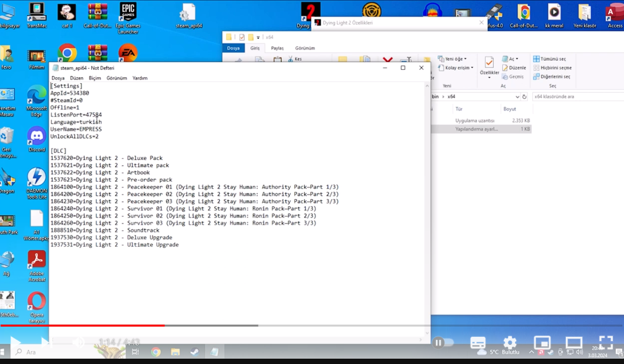The width and height of the screenshot is (624, 364).
Task: Click the Notepad scrollbar up arrow
Action: [x=427, y=86]
